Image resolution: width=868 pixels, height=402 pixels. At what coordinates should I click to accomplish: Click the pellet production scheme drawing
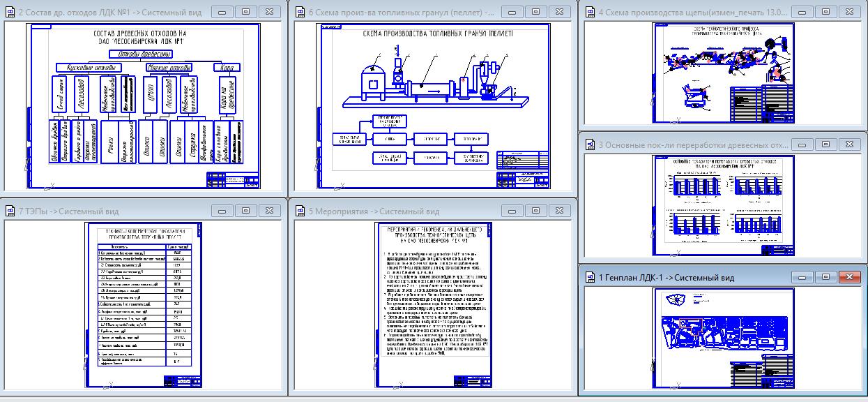(x=433, y=107)
